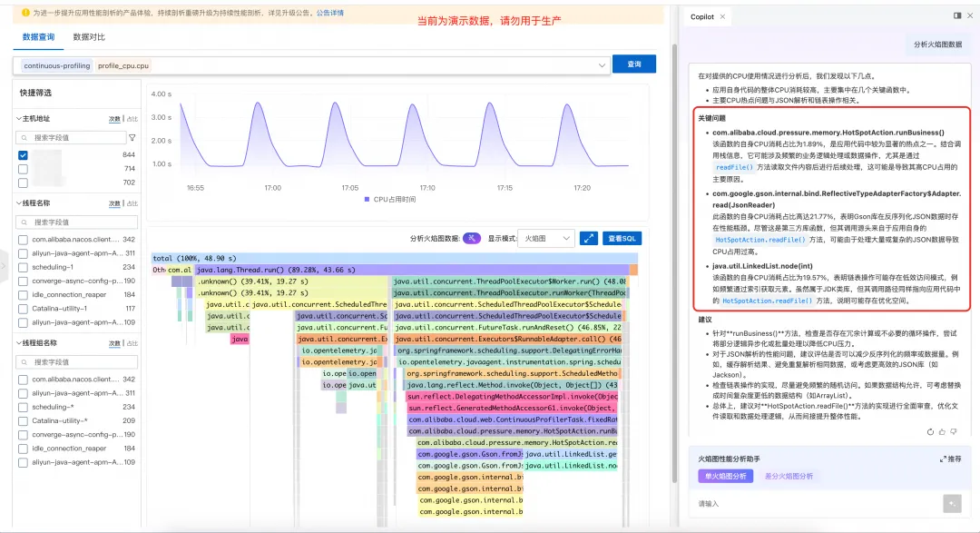This screenshot has height=533, width=980.
Task: Click the 查询 button
Action: tap(633, 64)
